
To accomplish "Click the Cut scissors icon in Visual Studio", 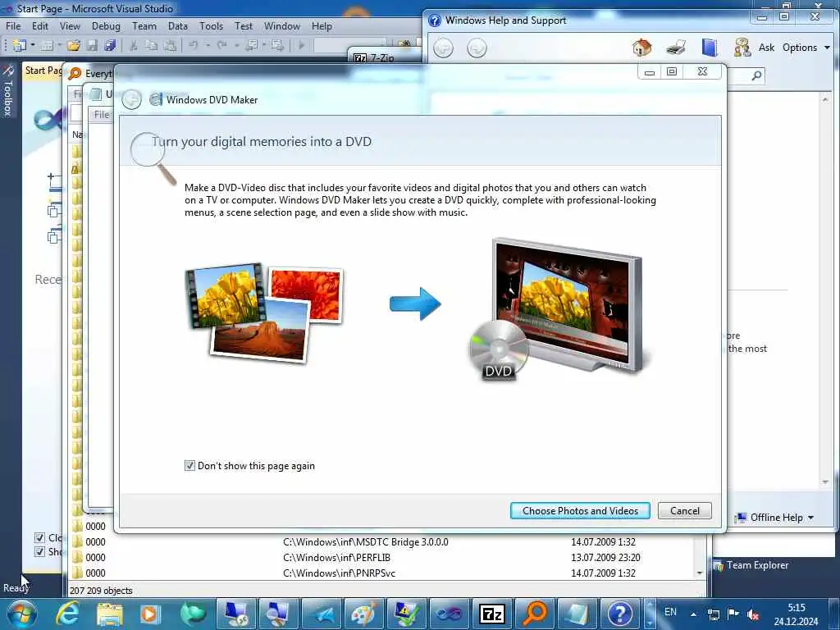I will pos(134,46).
